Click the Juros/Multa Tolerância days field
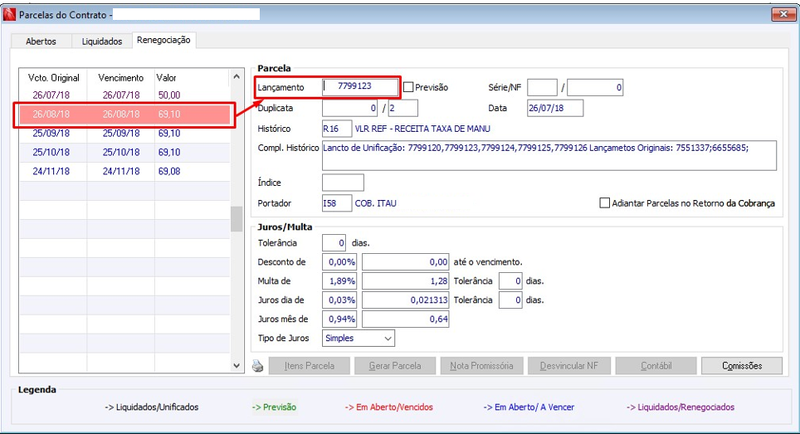This screenshot has height=434, width=800. click(334, 243)
